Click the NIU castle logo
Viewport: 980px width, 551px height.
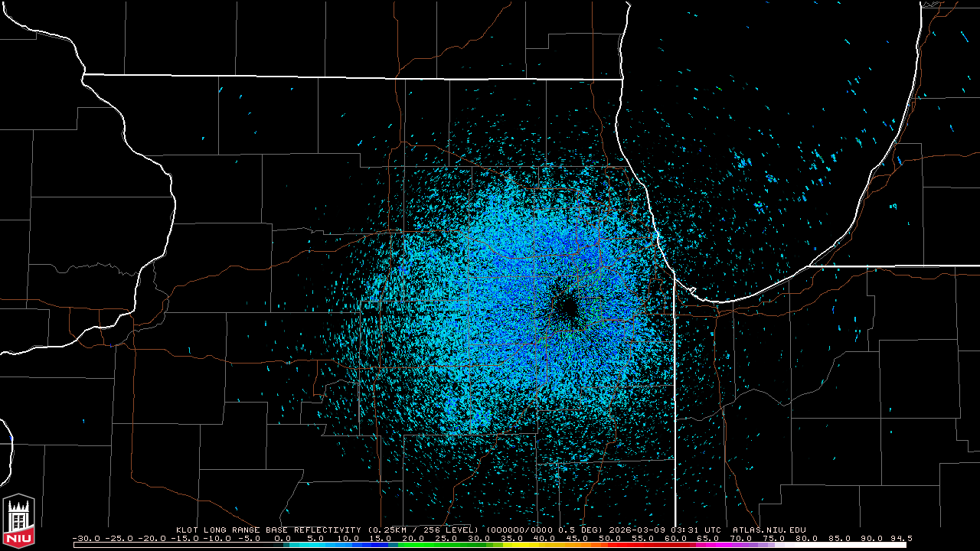(x=19, y=521)
